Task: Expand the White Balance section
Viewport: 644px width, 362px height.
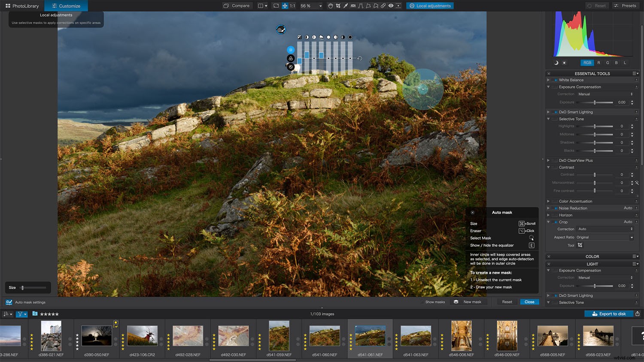Action: coord(548,80)
